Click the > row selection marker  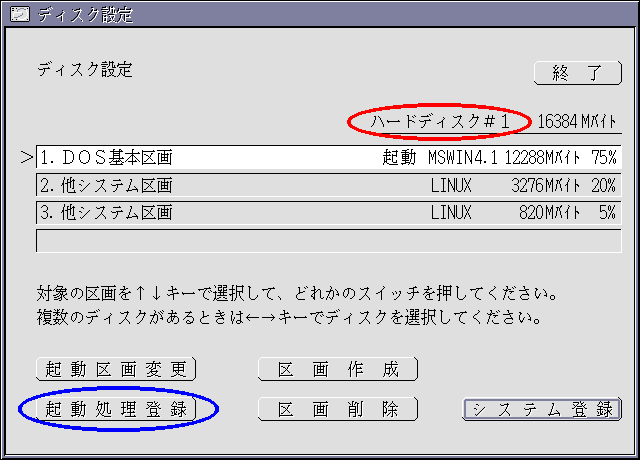click(26, 158)
